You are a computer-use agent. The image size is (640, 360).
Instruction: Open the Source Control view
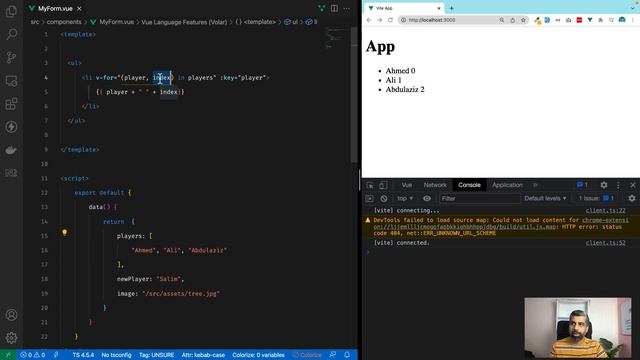pos(11,57)
